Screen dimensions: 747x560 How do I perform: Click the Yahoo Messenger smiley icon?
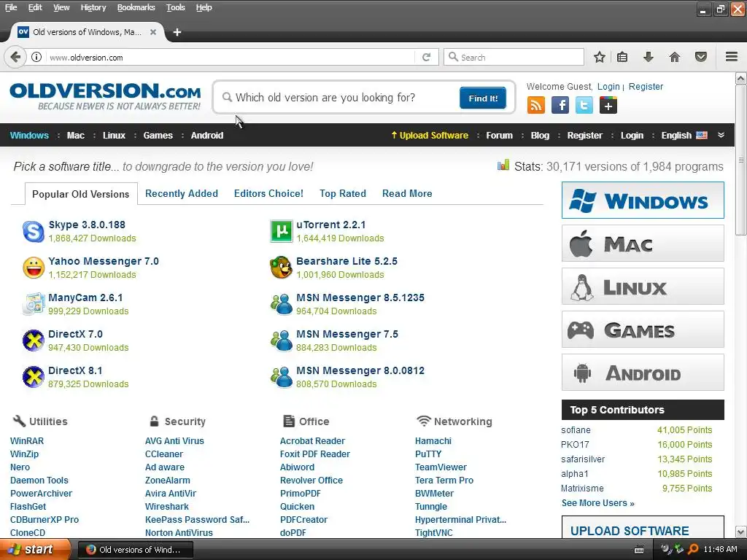tap(34, 268)
